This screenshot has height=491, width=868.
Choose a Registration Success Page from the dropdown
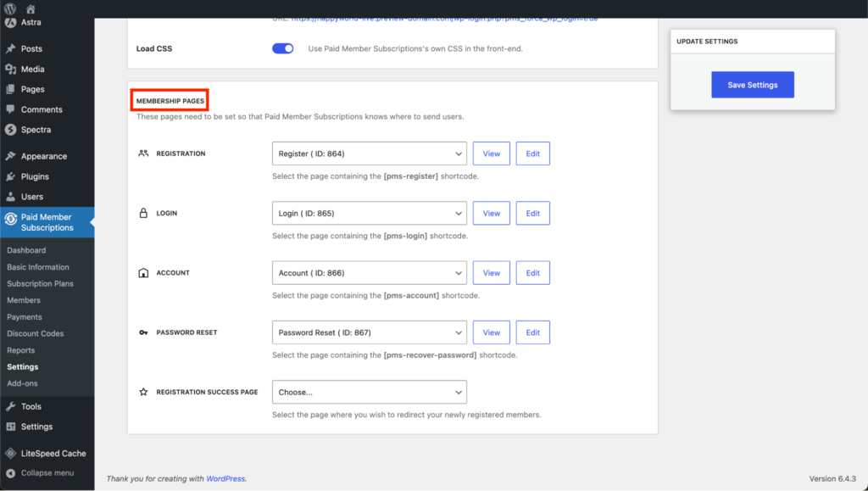369,392
